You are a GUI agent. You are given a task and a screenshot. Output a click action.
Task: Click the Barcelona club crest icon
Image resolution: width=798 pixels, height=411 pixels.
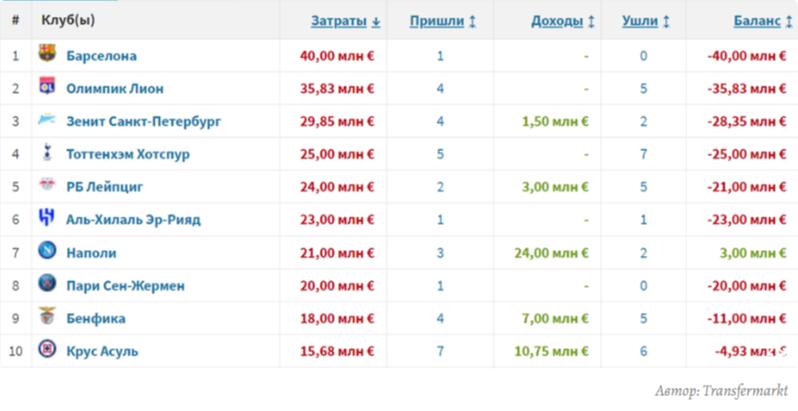point(47,54)
